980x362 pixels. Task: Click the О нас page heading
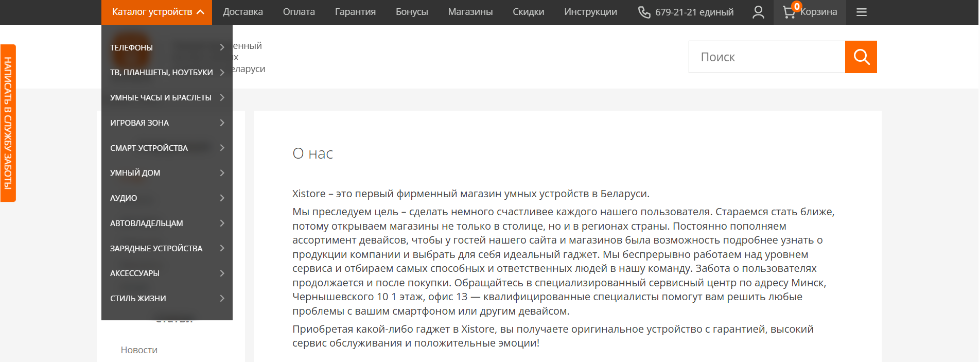point(312,153)
